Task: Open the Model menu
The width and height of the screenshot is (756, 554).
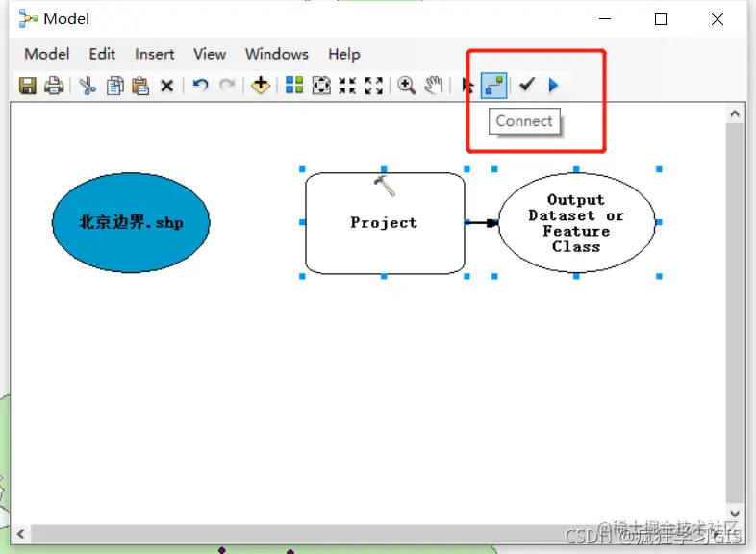Action: [47, 54]
